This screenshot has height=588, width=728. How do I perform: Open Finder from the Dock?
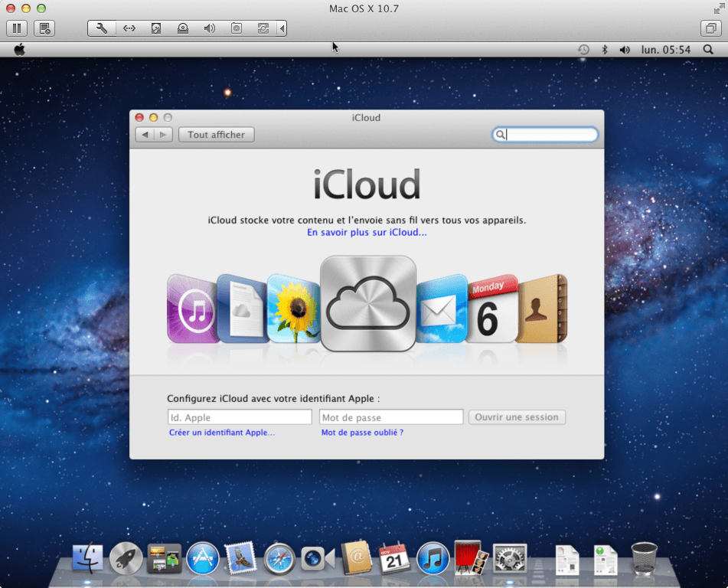tap(87, 557)
